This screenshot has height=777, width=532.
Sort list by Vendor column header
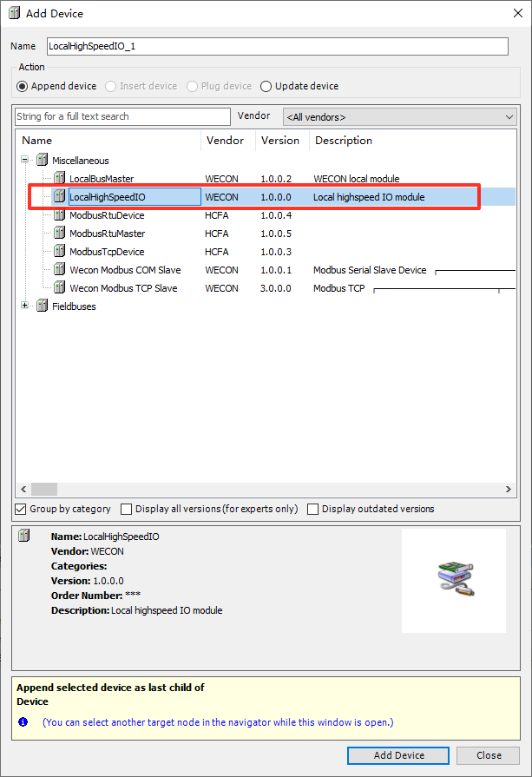pyautogui.click(x=225, y=141)
